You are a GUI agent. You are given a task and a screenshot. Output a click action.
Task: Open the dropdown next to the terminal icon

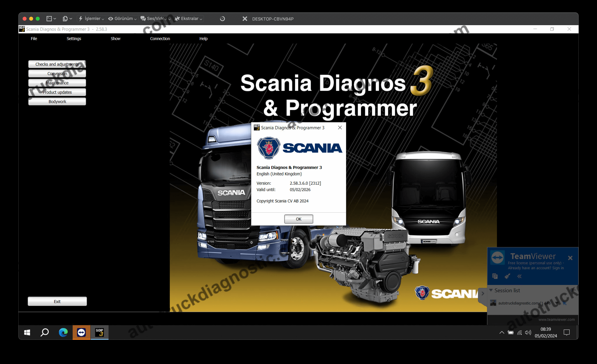click(55, 18)
